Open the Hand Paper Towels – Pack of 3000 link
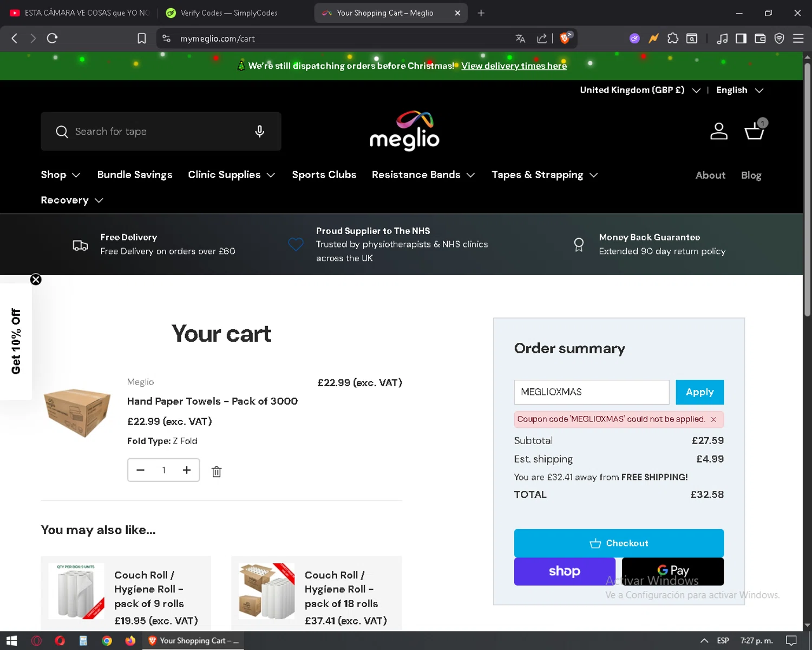The height and width of the screenshot is (650, 812). (x=212, y=401)
